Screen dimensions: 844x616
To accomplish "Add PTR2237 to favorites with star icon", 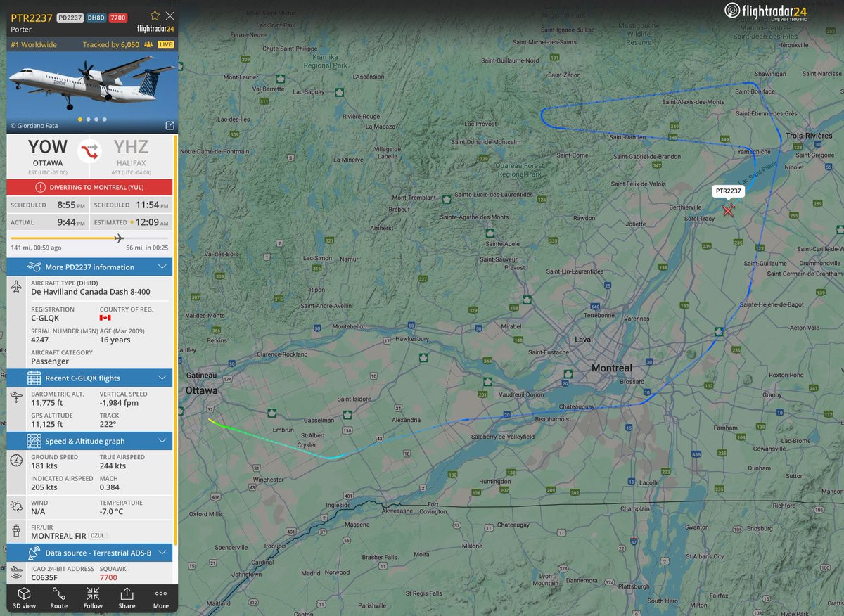I will point(155,15).
